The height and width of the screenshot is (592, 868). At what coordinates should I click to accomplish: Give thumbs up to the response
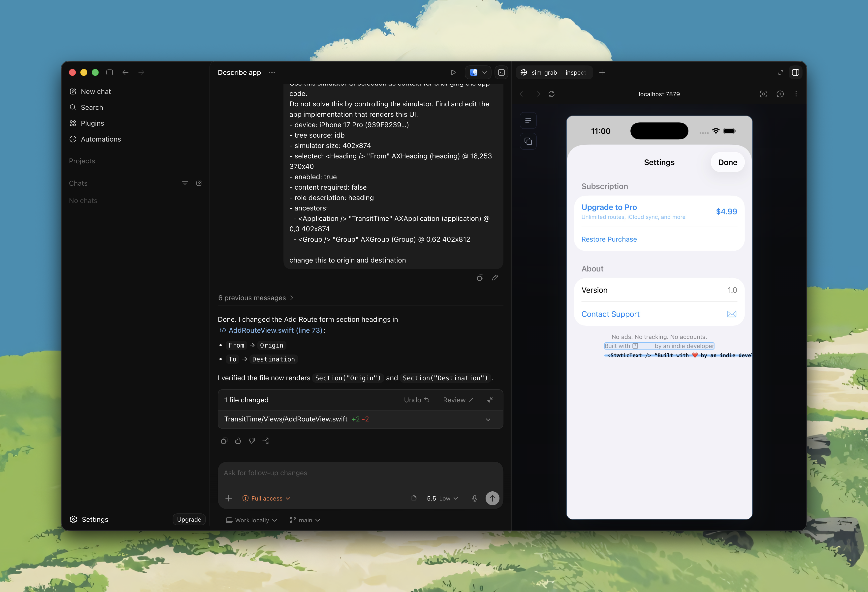pyautogui.click(x=238, y=441)
